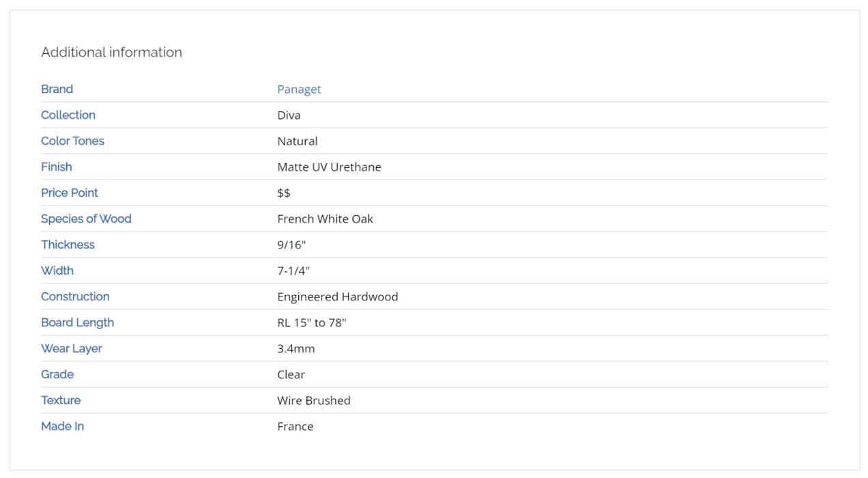This screenshot has height=478, width=868.
Task: Select the Finish row label
Action: 56,167
